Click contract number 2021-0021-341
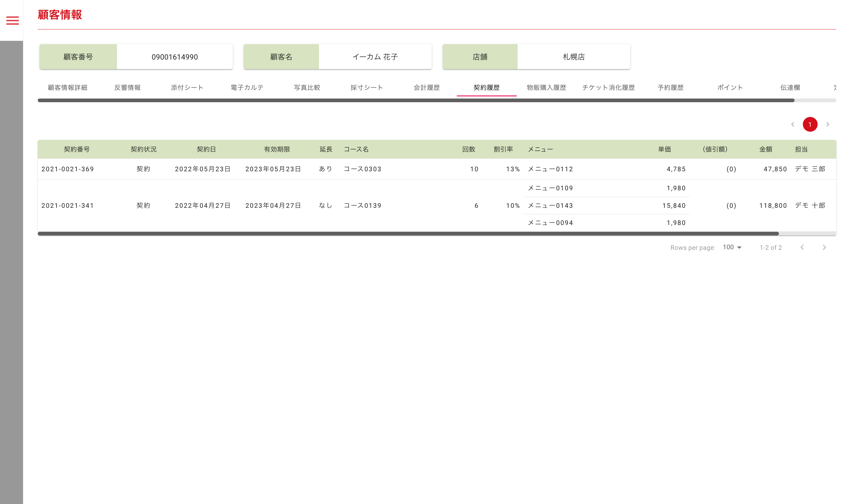The image size is (848, 504). tap(68, 205)
